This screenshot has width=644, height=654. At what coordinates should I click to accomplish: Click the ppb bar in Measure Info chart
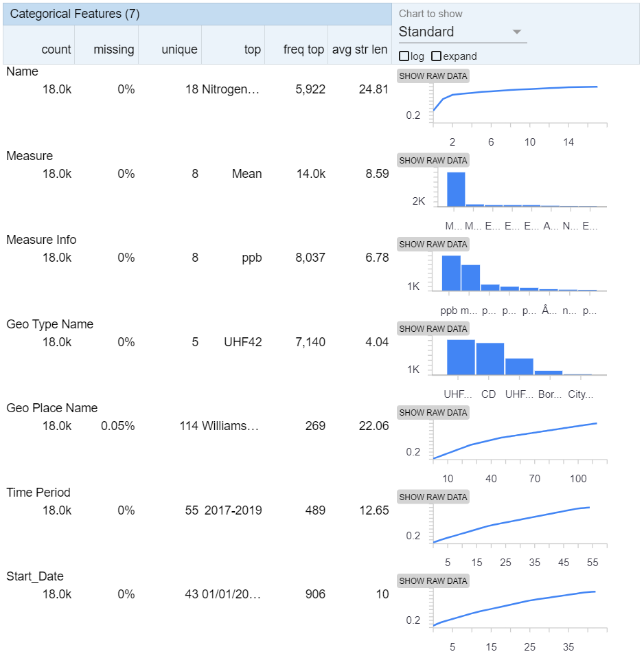pyautogui.click(x=451, y=273)
